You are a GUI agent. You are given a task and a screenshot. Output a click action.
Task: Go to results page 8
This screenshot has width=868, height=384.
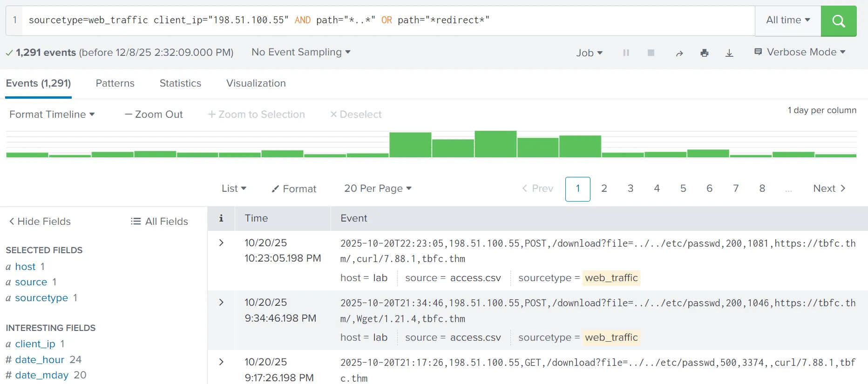[x=762, y=189]
